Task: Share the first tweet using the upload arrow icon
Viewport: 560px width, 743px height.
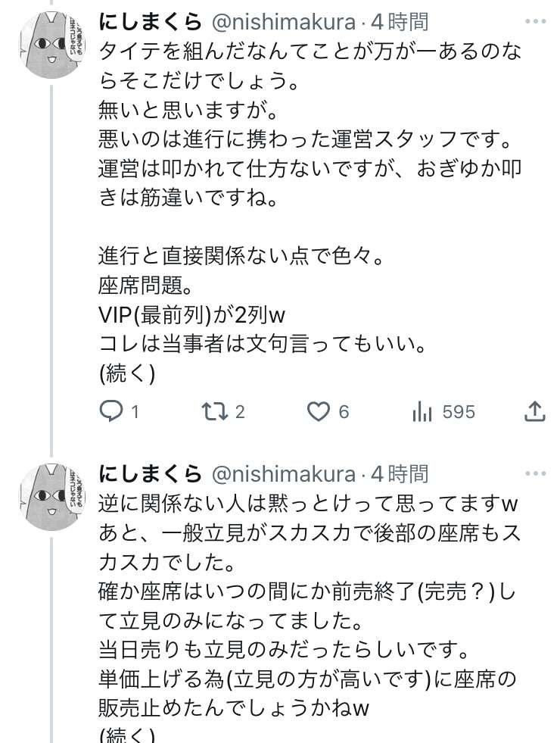Action: (x=534, y=411)
